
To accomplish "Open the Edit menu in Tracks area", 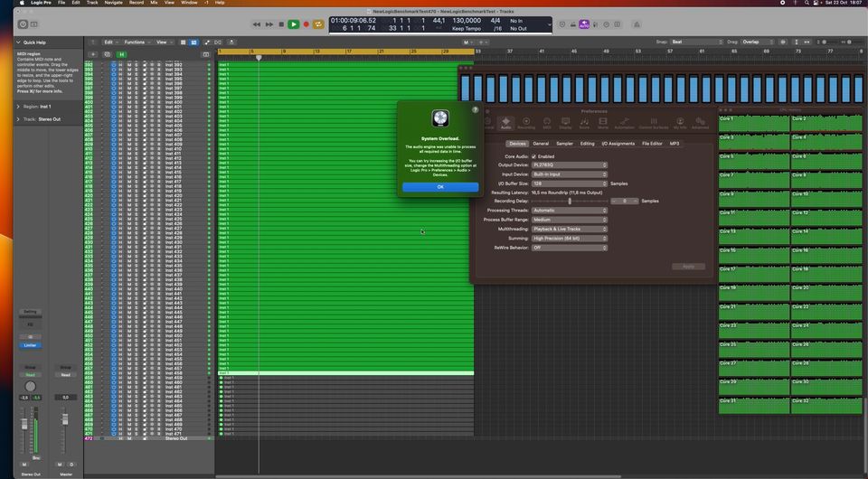I will click(x=110, y=42).
